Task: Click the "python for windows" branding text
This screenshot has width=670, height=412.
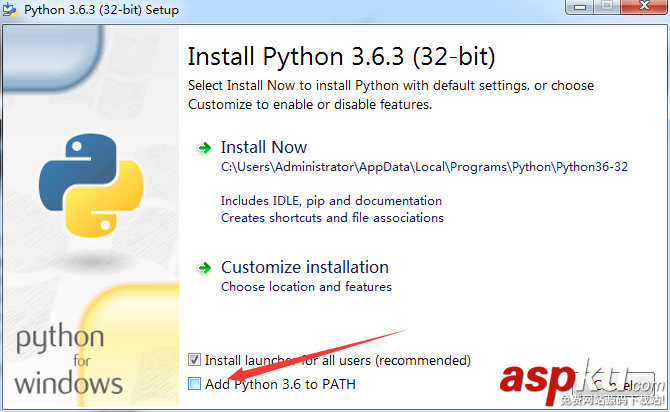Action: (x=69, y=358)
